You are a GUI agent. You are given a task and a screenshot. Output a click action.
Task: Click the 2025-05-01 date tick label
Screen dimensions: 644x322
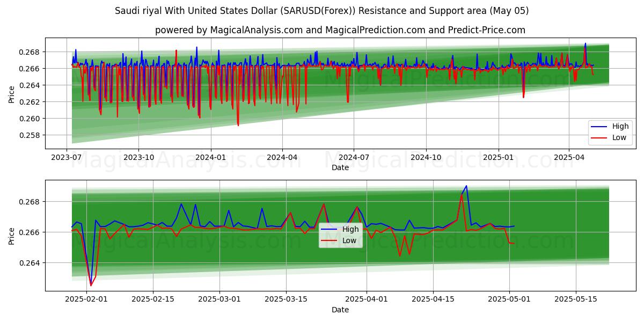coord(510,299)
